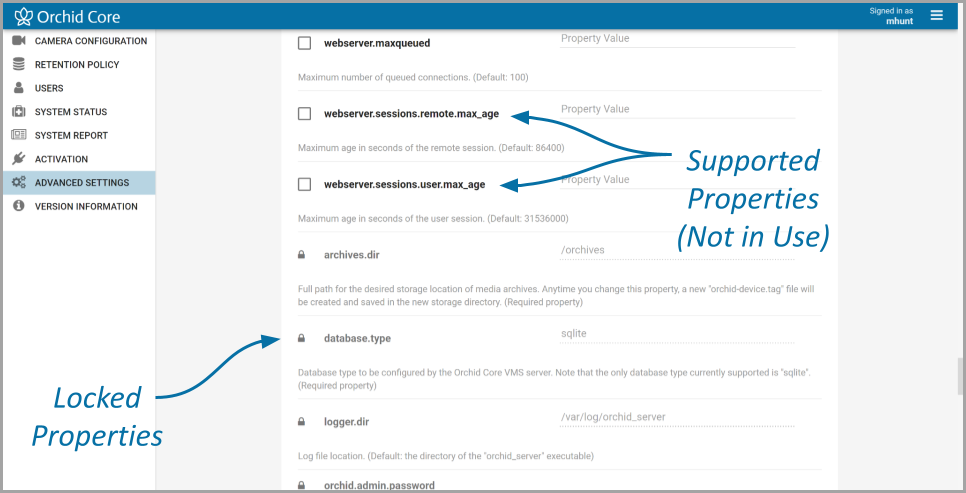Click the lock icon beside orchid.admin.password
Viewport: 966px width, 493px height.
click(x=301, y=486)
